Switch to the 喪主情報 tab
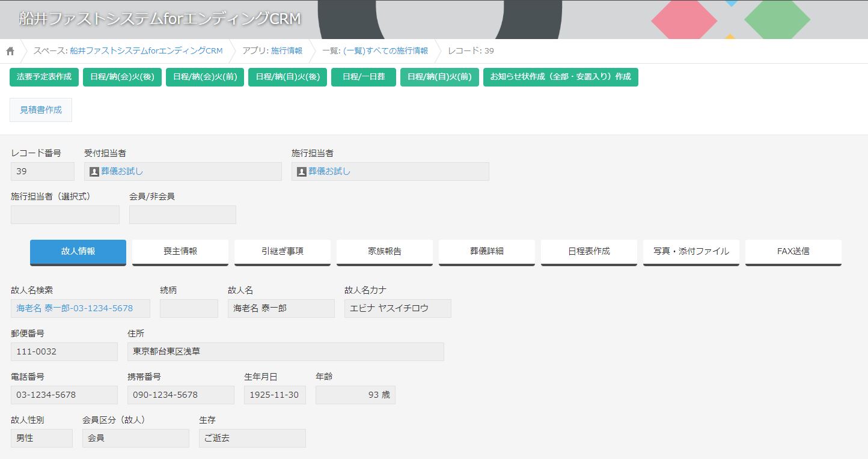 click(180, 251)
